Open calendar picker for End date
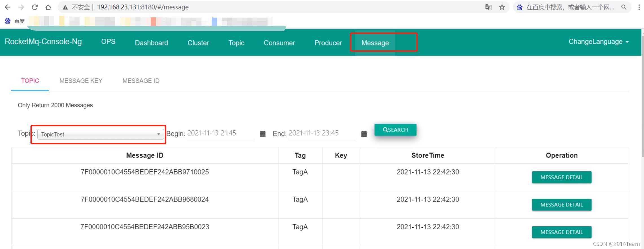 coord(364,134)
